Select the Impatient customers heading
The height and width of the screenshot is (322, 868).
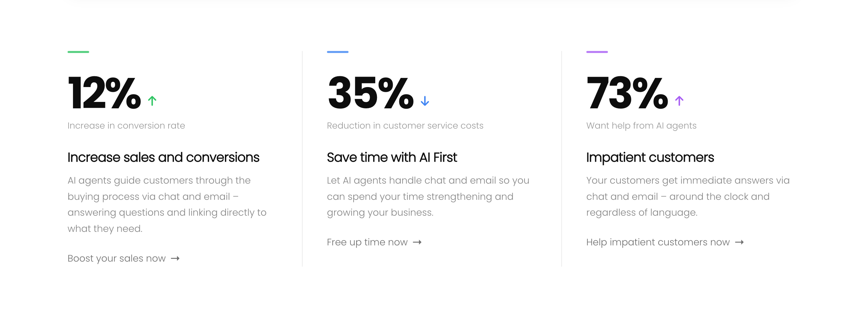pos(650,158)
